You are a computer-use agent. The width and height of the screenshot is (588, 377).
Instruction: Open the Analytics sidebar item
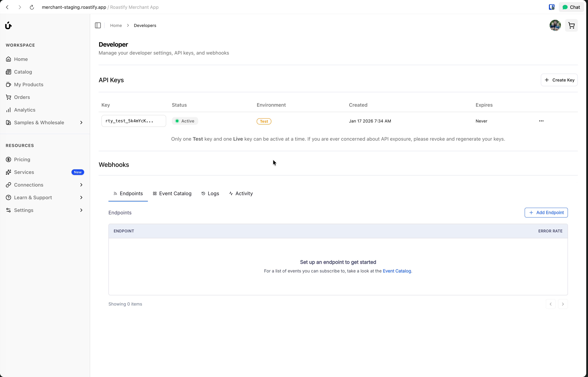coord(24,110)
